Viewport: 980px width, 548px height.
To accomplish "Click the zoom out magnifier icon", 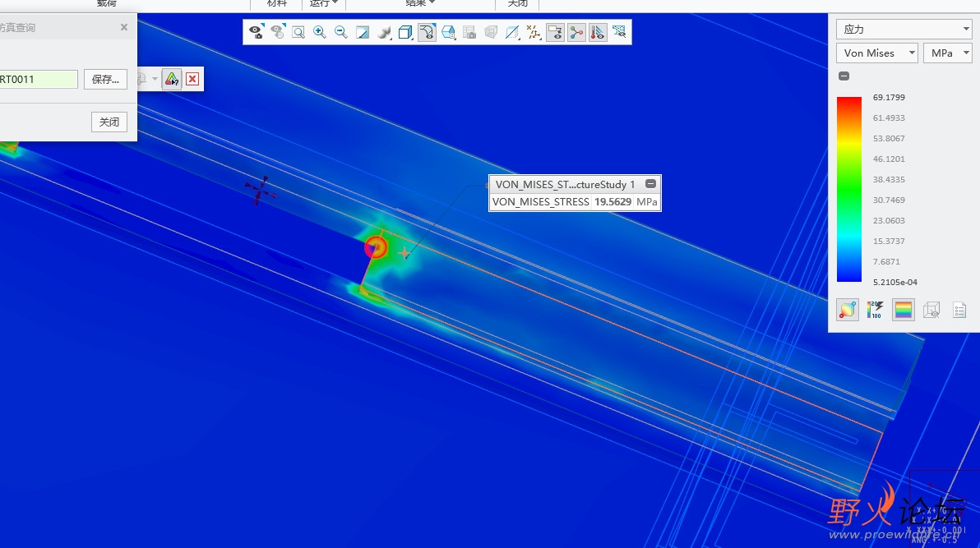I will [341, 32].
